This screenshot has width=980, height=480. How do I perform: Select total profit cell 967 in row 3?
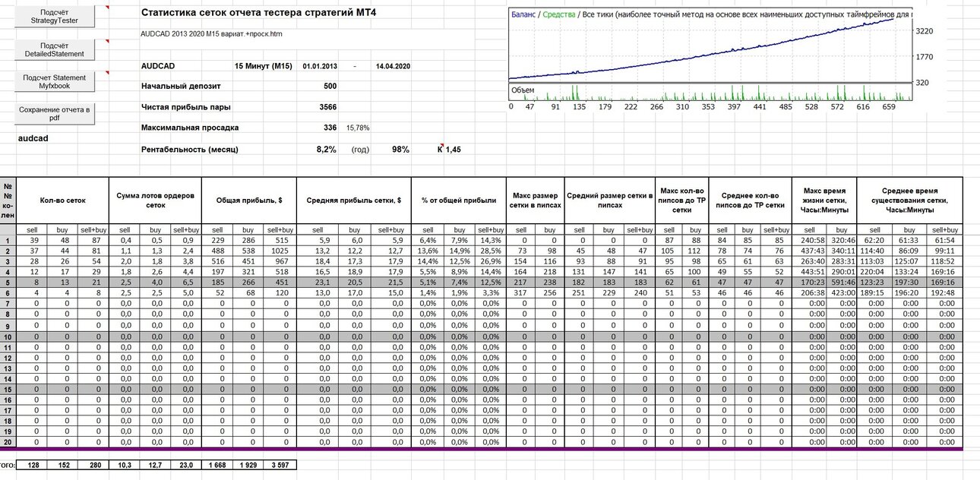pyautogui.click(x=278, y=261)
